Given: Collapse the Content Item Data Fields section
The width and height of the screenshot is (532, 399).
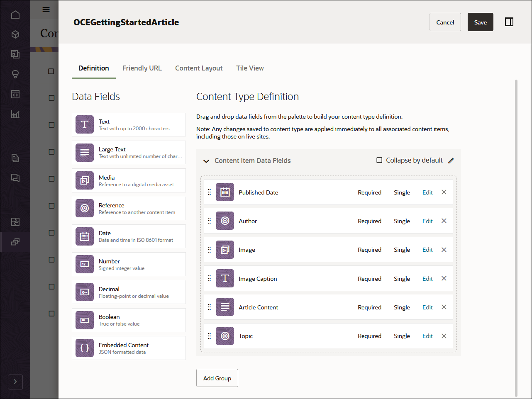Looking at the screenshot, I should tap(206, 161).
